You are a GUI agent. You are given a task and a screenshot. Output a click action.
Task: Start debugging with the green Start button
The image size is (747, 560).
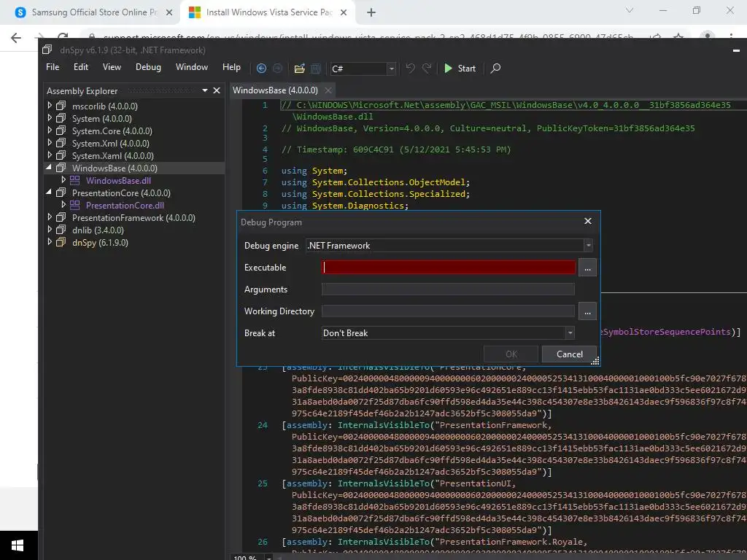(x=460, y=68)
